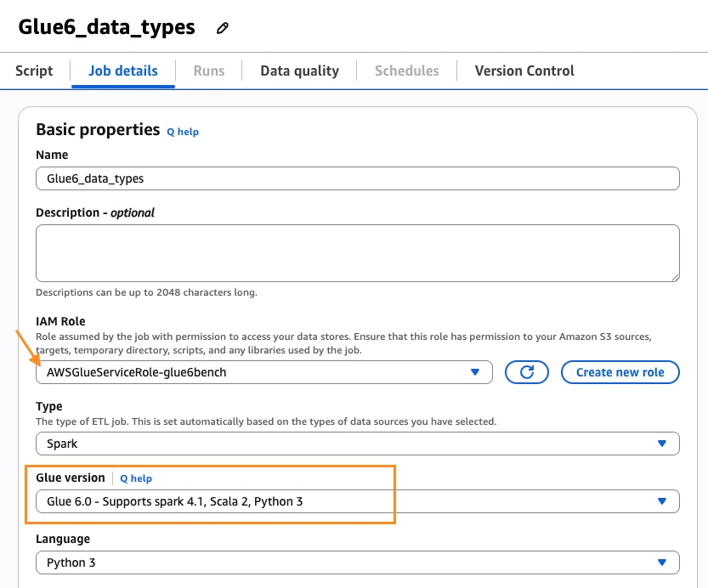This screenshot has width=708, height=588.
Task: Expand the Language dropdown showing Python 3
Action: [358, 563]
